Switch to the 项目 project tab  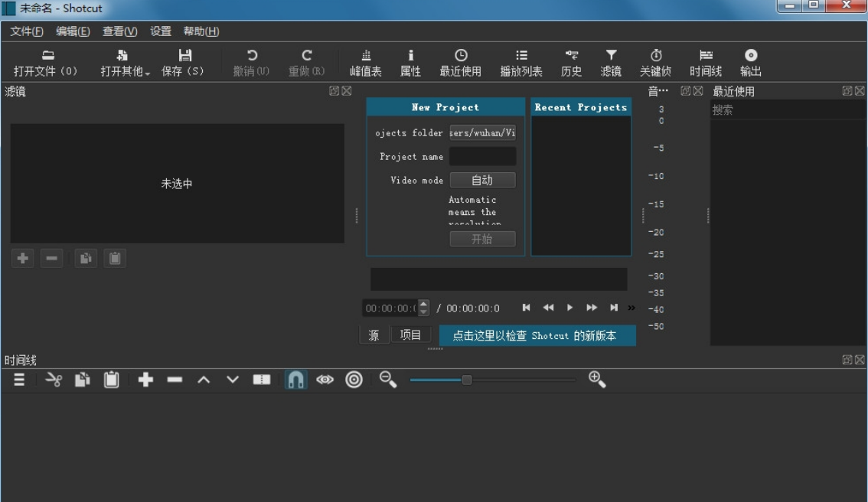(410, 335)
